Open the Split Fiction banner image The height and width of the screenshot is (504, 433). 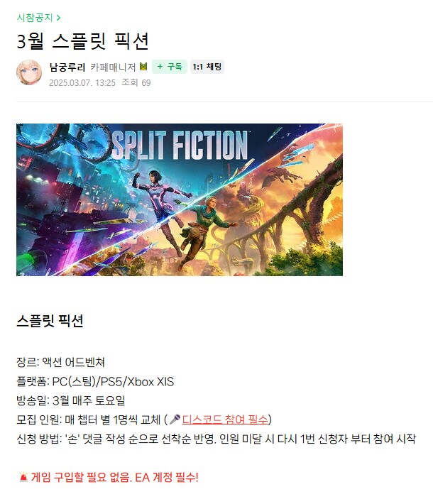(x=180, y=199)
